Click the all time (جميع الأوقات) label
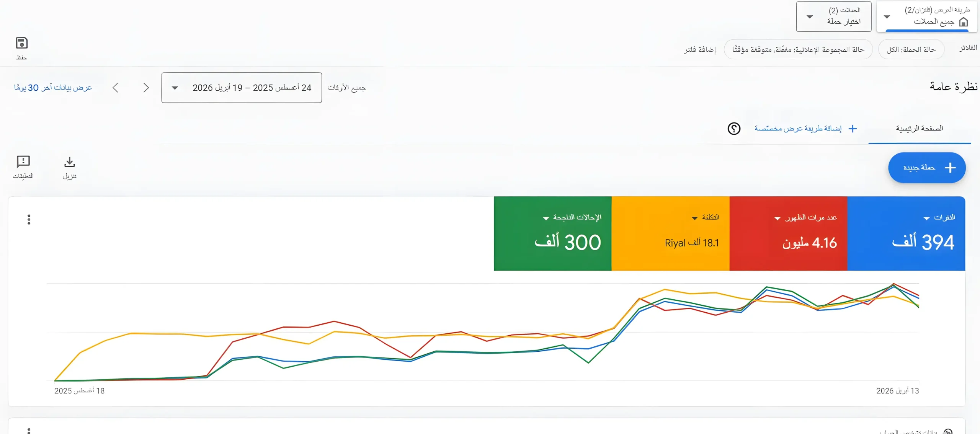Image resolution: width=980 pixels, height=434 pixels. [x=346, y=88]
